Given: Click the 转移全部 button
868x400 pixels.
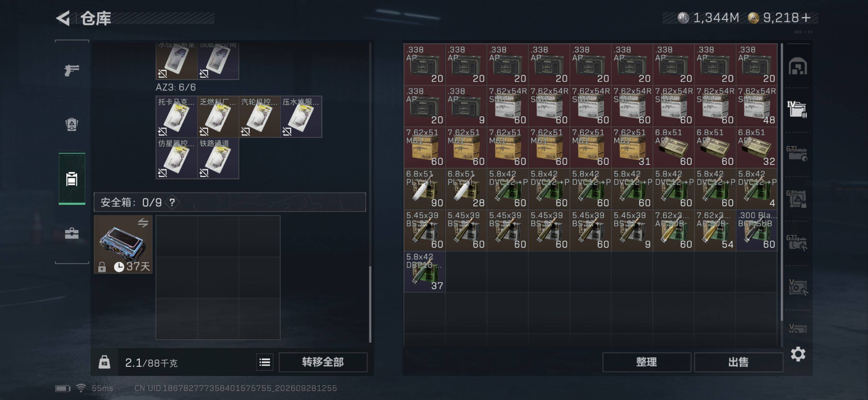Looking at the screenshot, I should [x=323, y=362].
